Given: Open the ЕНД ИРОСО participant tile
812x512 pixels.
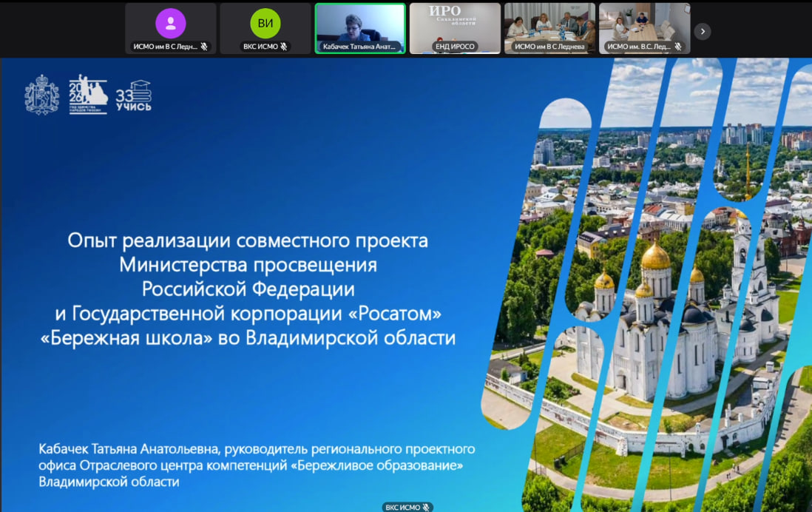Looking at the screenshot, I should [x=455, y=29].
